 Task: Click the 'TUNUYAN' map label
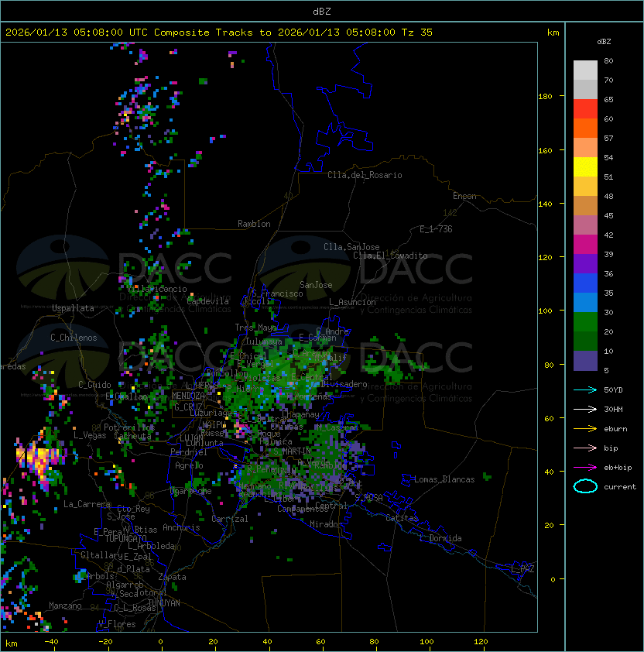[x=164, y=603]
